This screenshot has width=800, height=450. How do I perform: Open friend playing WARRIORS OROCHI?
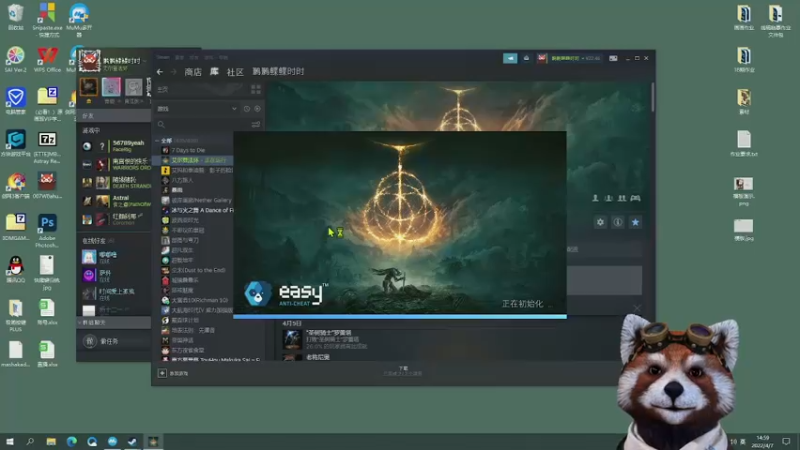click(x=115, y=164)
